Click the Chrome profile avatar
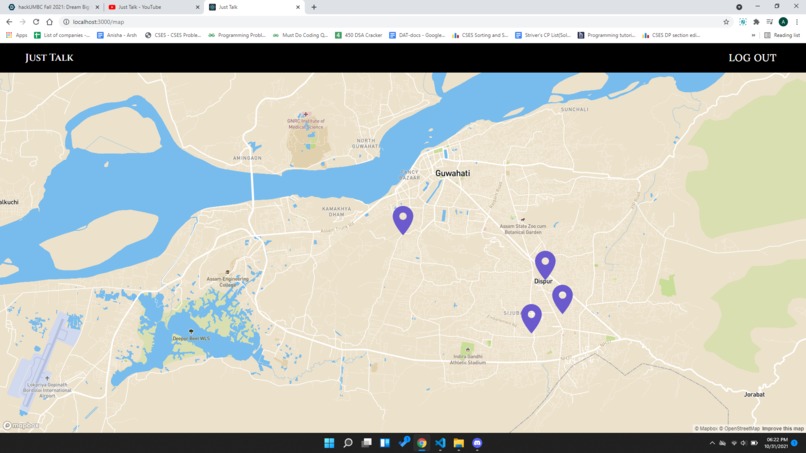 tap(783, 22)
